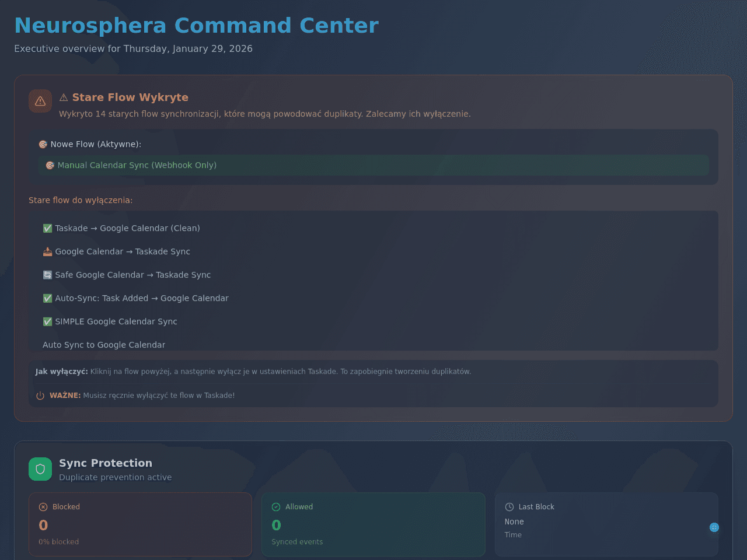Open the Taskade → Google Calendar (Clean) flow
747x560 pixels.
pyautogui.click(x=373, y=228)
